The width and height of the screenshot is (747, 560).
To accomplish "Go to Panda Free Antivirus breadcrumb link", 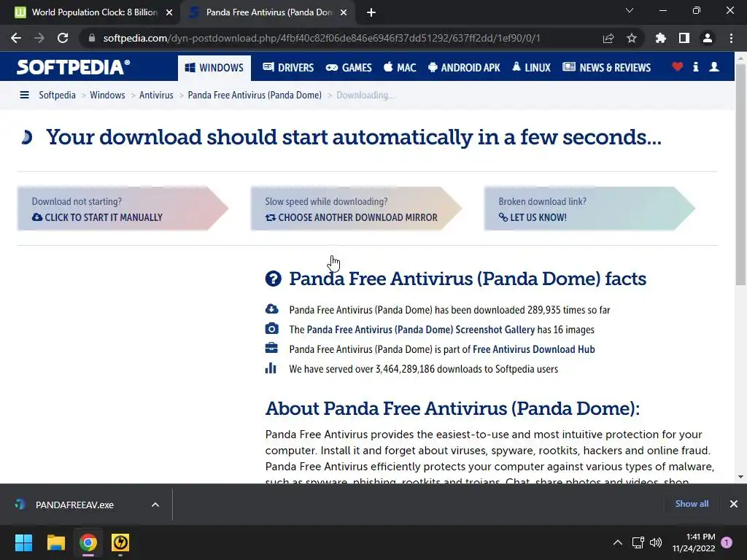I will tap(255, 95).
